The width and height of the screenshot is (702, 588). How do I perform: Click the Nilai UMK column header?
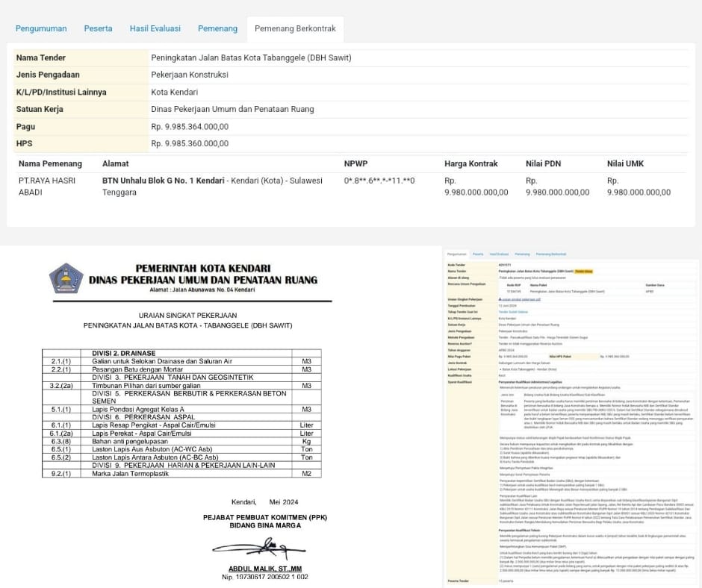click(x=625, y=163)
